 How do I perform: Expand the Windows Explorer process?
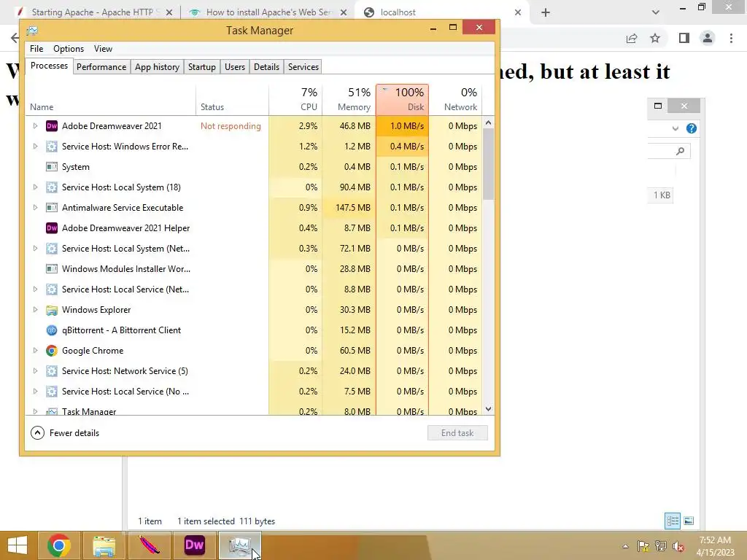(35, 310)
